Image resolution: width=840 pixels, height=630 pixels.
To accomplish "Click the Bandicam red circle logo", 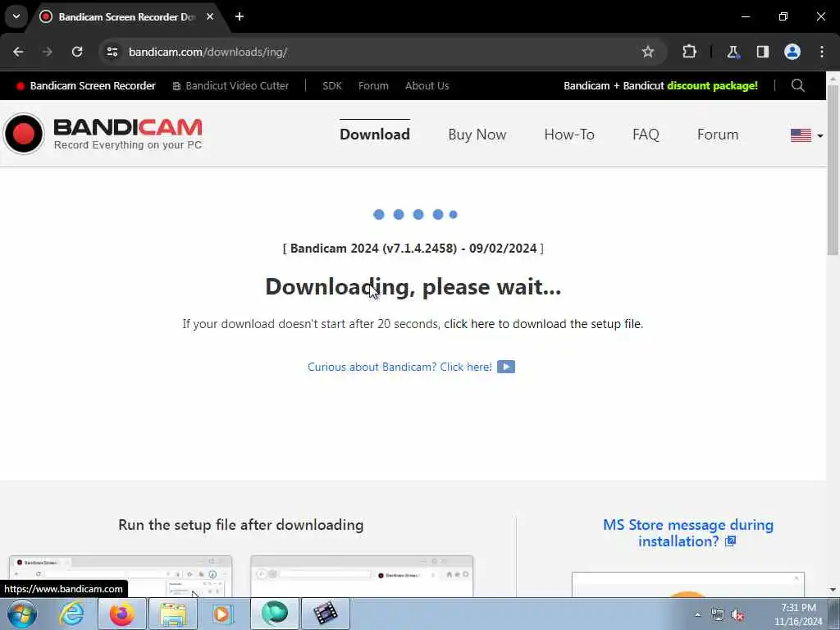I will click(x=24, y=134).
